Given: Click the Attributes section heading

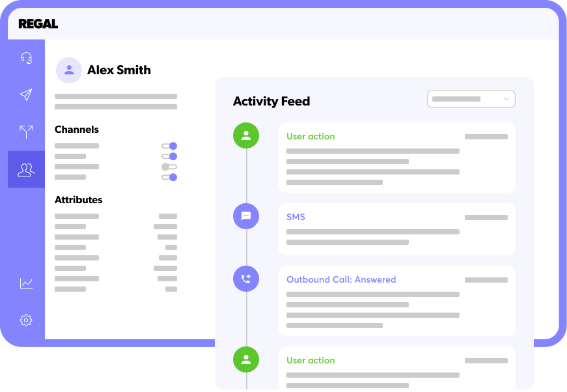Looking at the screenshot, I should click(79, 200).
